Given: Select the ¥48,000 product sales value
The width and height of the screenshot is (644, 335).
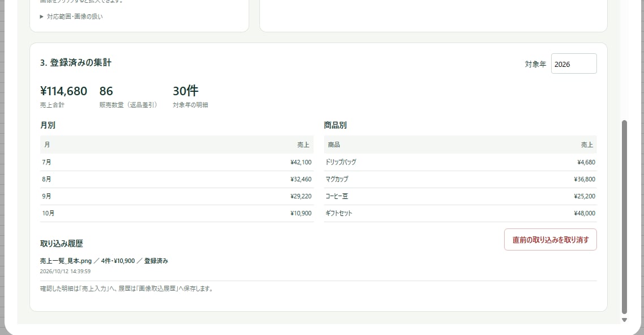Looking at the screenshot, I should click(585, 213).
